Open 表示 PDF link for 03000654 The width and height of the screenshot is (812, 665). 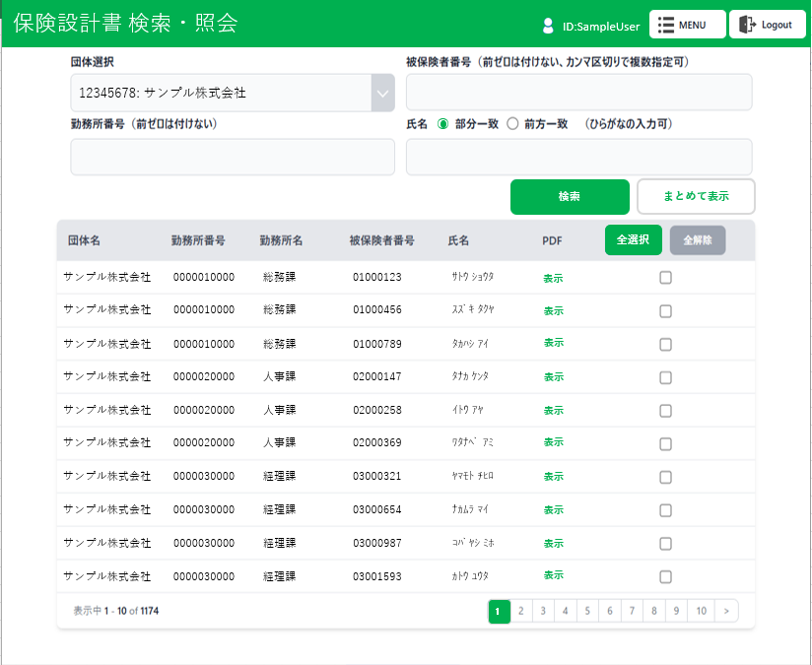553,510
